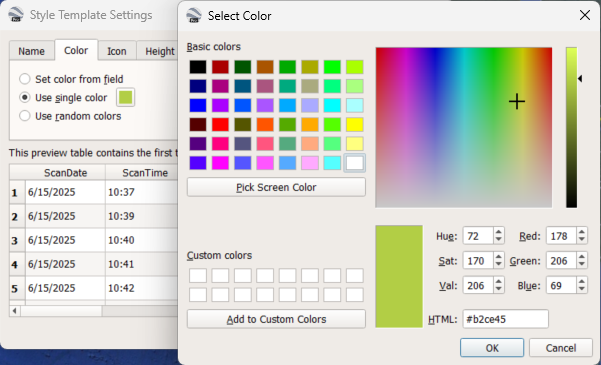This screenshot has height=365, width=601.
Task: Click the single color green swatch button
Action: pyautogui.click(x=126, y=97)
